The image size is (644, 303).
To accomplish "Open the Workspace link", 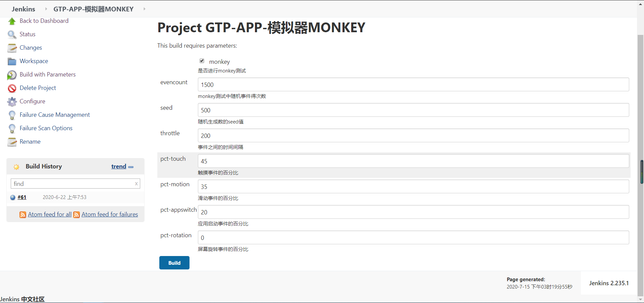I will coord(34,61).
